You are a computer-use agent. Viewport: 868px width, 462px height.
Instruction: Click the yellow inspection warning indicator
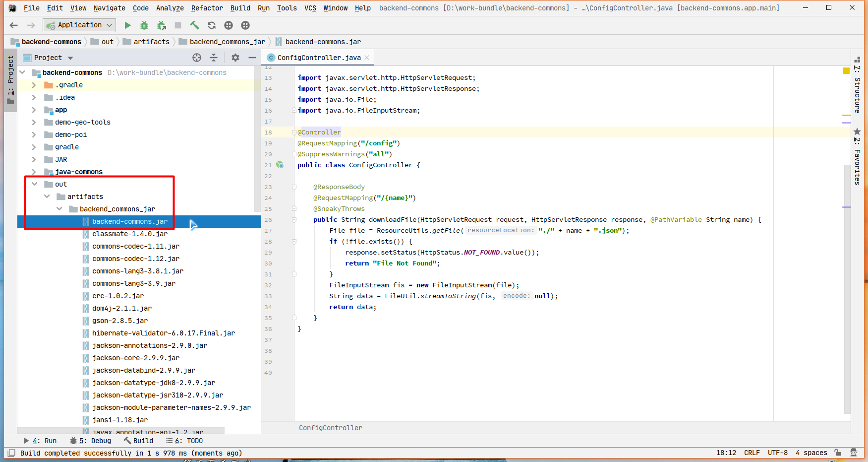[x=846, y=70]
